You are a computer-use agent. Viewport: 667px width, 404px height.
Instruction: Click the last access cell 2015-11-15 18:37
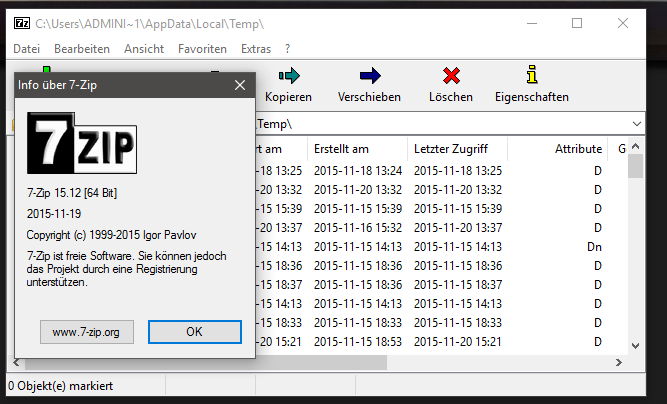[458, 285]
